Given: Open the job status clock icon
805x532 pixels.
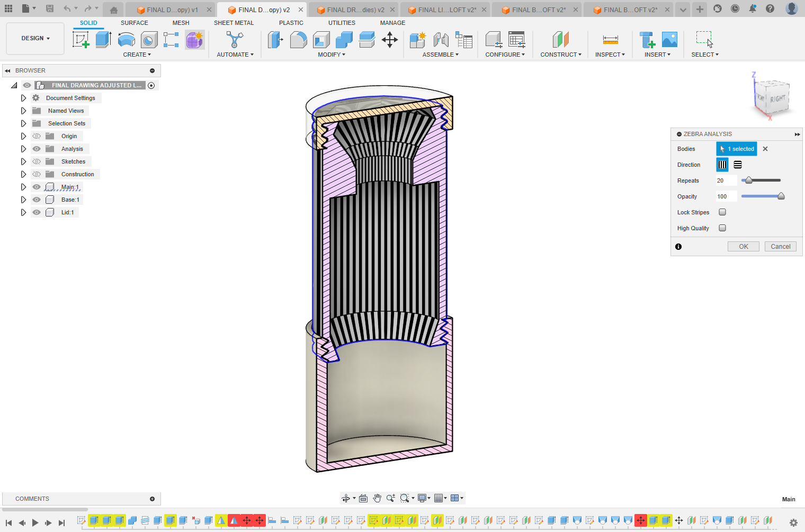Looking at the screenshot, I should coord(735,8).
